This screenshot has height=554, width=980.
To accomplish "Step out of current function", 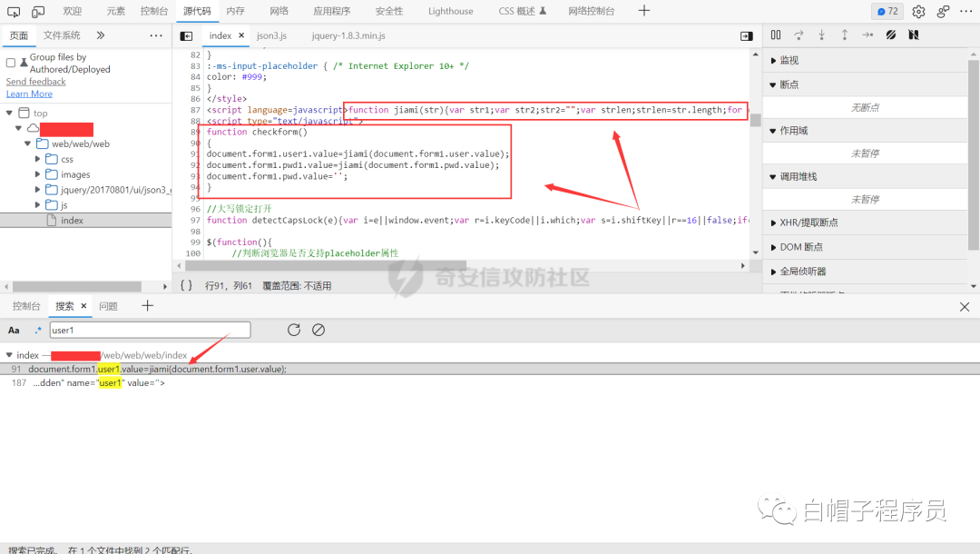I will tap(845, 35).
